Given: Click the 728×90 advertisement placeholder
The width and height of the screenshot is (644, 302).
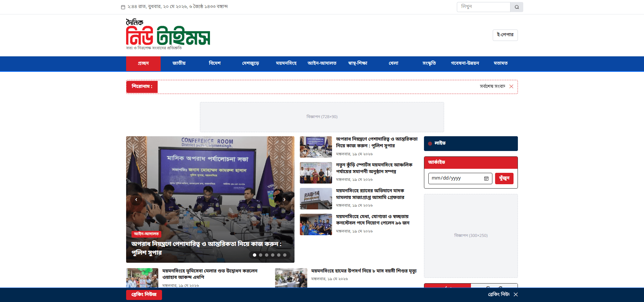Looking at the screenshot, I should (322, 117).
